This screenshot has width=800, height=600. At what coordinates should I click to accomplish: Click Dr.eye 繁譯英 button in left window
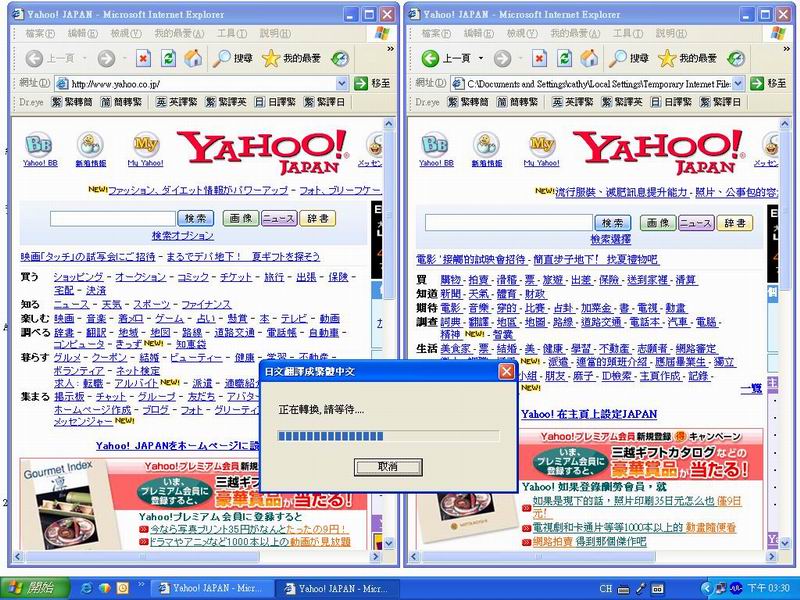tap(226, 102)
